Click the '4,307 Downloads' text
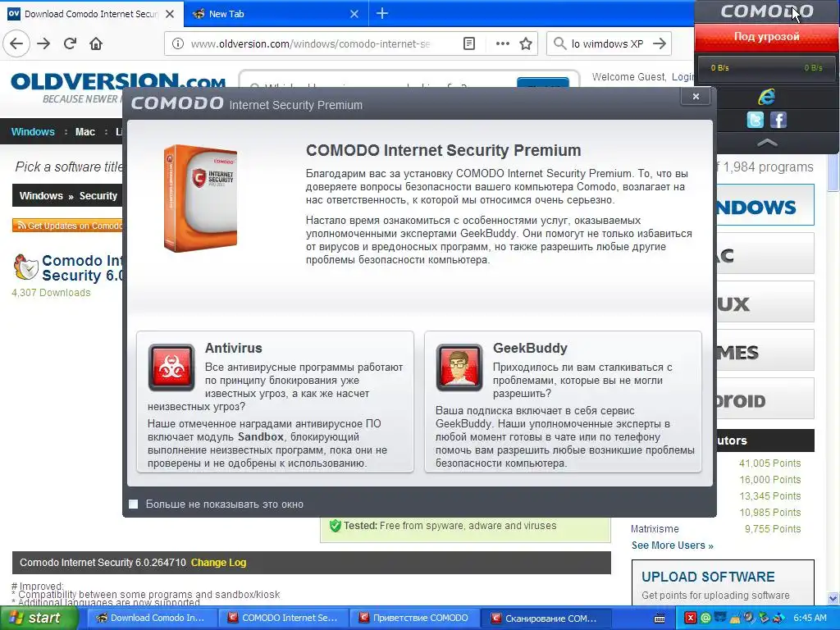The height and width of the screenshot is (630, 840). tap(51, 293)
